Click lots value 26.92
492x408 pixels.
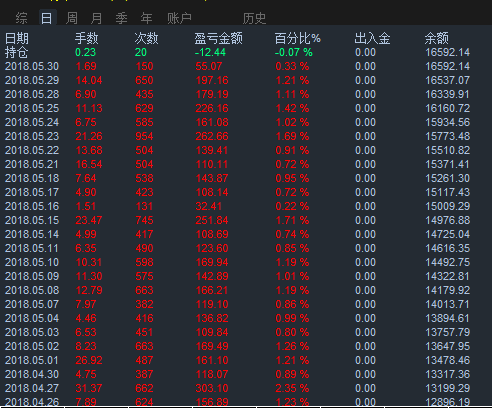[x=89, y=360]
